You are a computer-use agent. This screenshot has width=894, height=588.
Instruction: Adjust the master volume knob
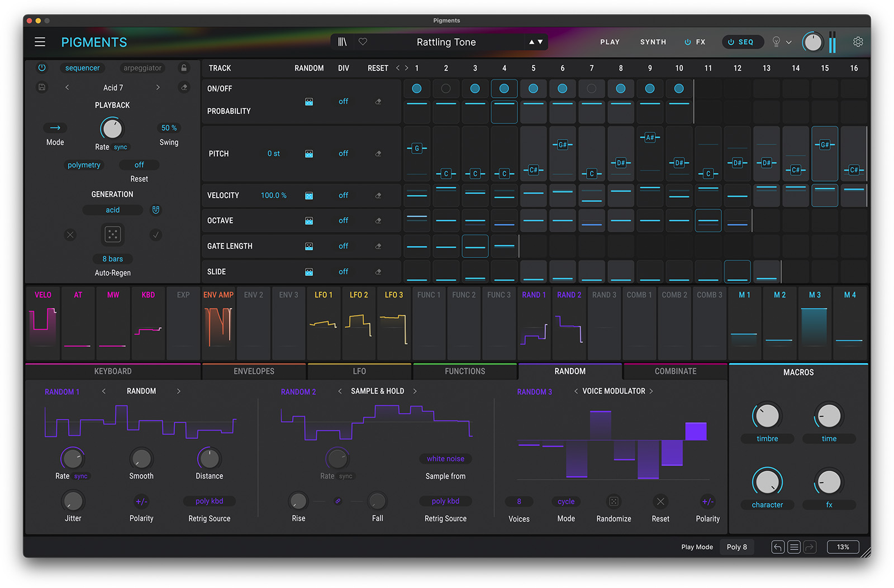pyautogui.click(x=812, y=42)
